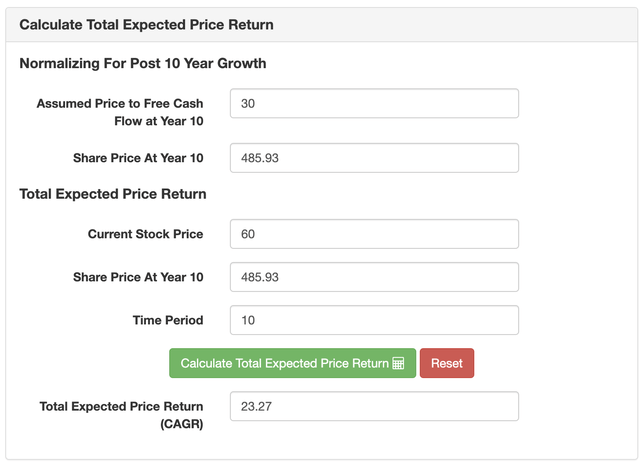Click Calculate Total Expected Price Return button
The width and height of the screenshot is (640, 466).
pos(292,363)
